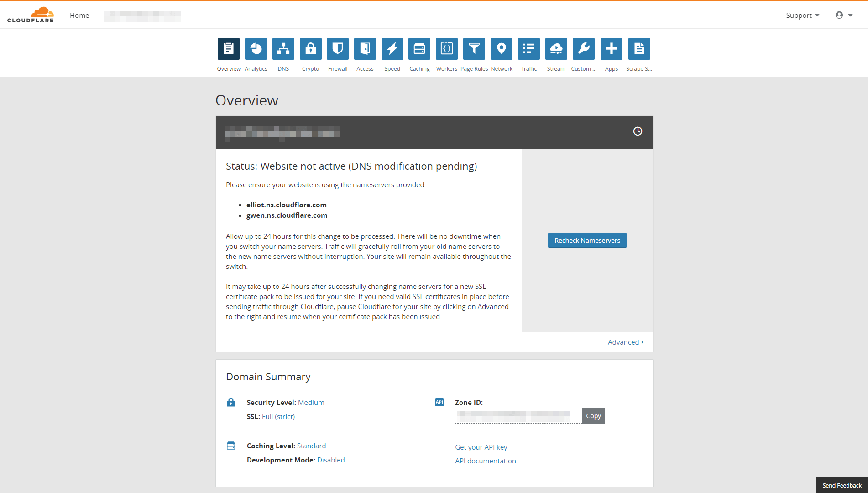The height and width of the screenshot is (493, 868).
Task: Open the Support dropdown menu
Action: (x=803, y=16)
